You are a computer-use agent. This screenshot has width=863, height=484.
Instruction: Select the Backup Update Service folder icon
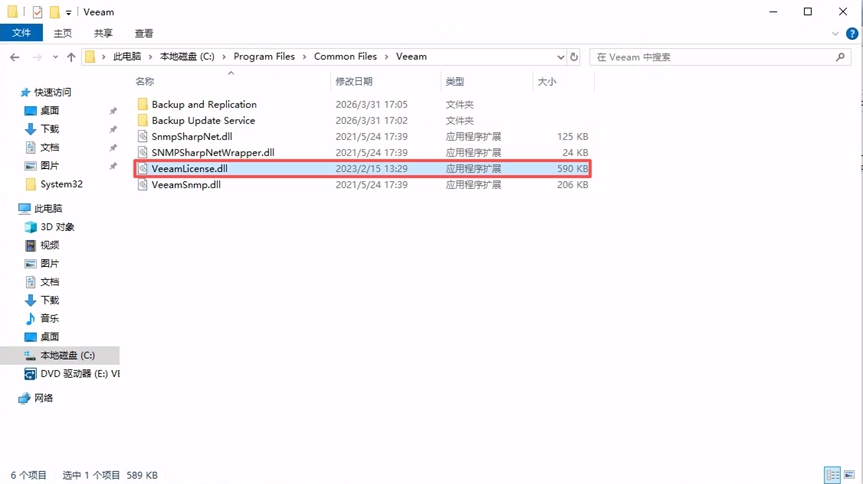tap(143, 120)
